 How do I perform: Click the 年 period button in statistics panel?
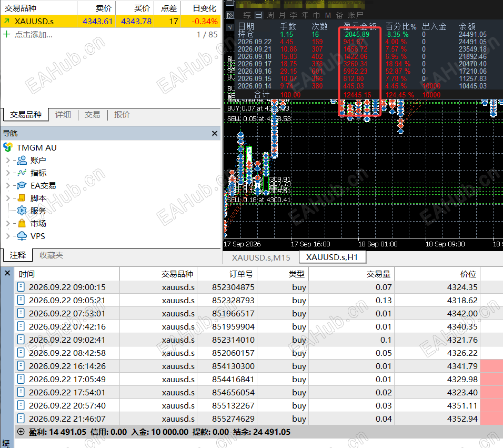pyautogui.click(x=305, y=15)
